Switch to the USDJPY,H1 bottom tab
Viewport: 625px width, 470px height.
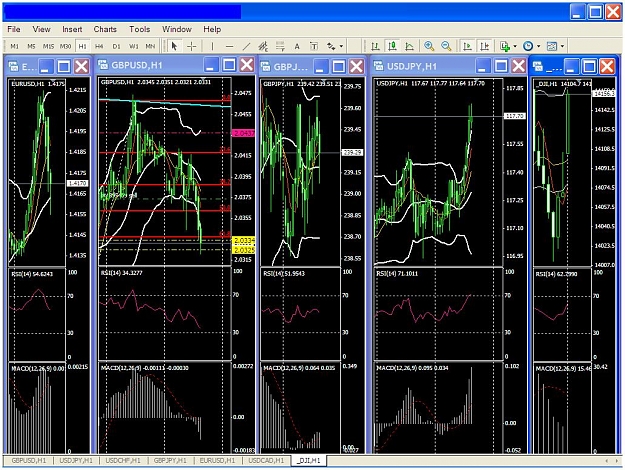pos(76,460)
